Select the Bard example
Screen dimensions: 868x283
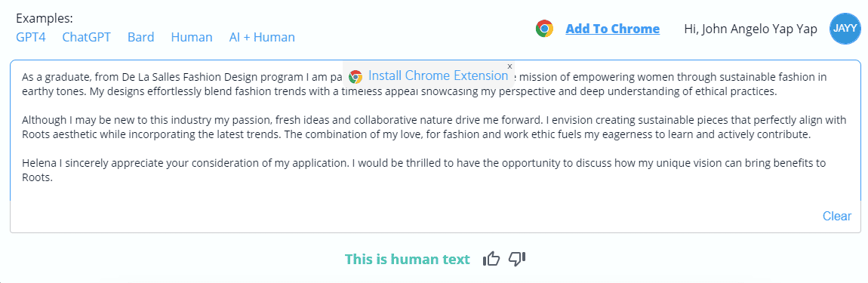tap(140, 37)
